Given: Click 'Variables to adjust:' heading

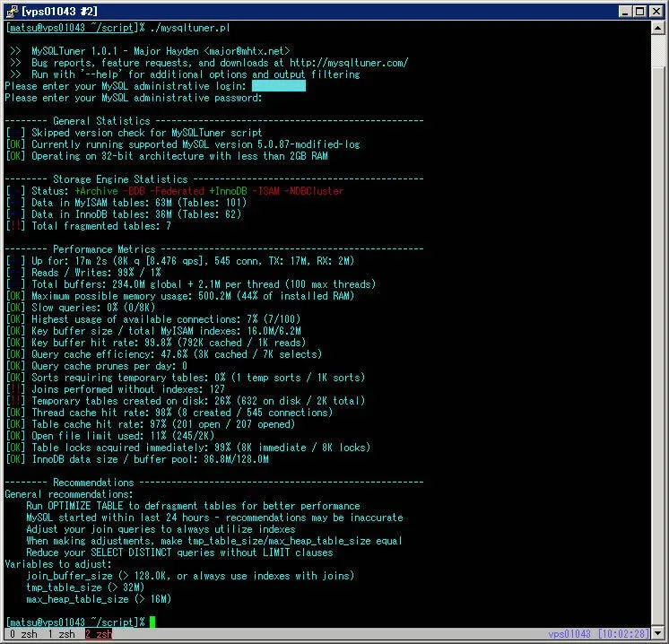Looking at the screenshot, I should point(58,564).
